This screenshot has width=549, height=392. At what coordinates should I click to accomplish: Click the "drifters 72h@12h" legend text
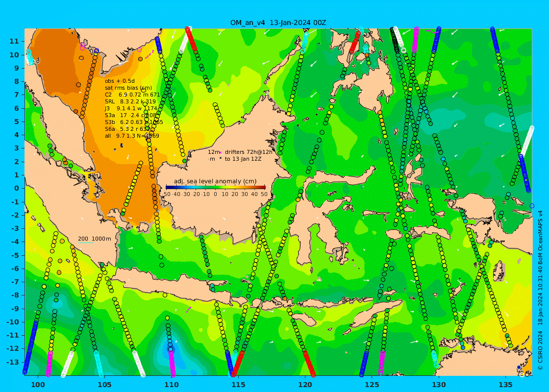click(x=248, y=152)
